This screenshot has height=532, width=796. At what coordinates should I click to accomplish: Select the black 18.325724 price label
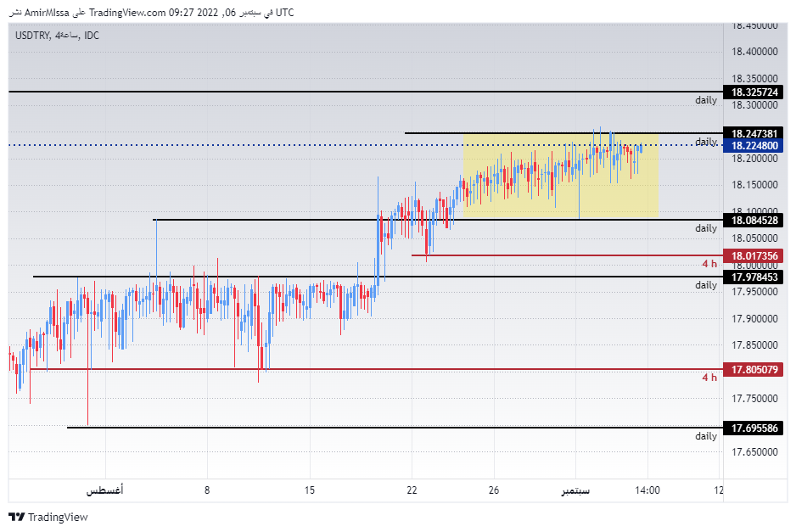point(754,92)
